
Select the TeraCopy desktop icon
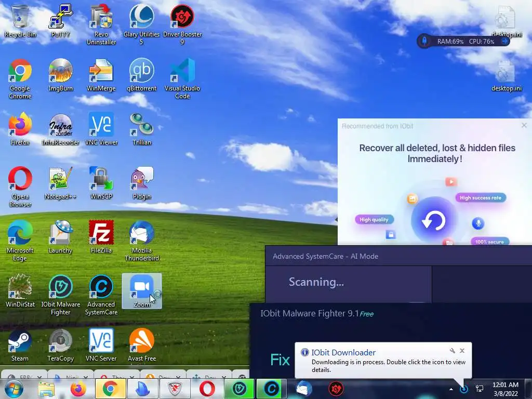[60, 345]
